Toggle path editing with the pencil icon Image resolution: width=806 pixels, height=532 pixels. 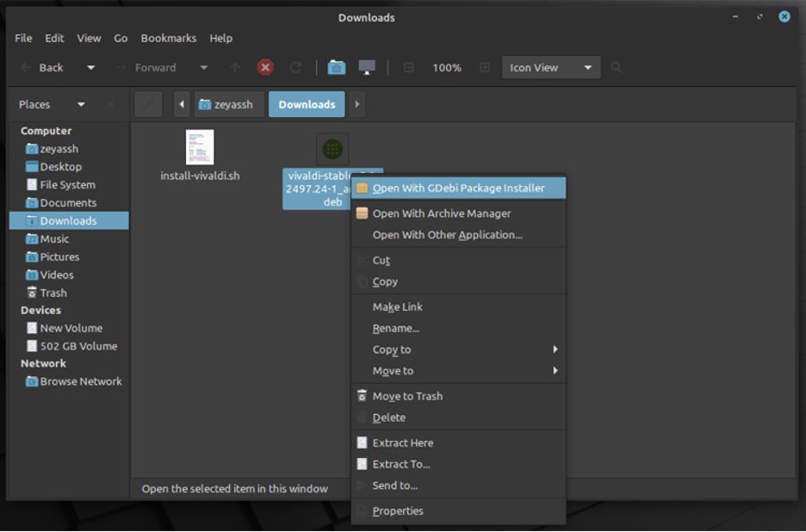tap(147, 103)
